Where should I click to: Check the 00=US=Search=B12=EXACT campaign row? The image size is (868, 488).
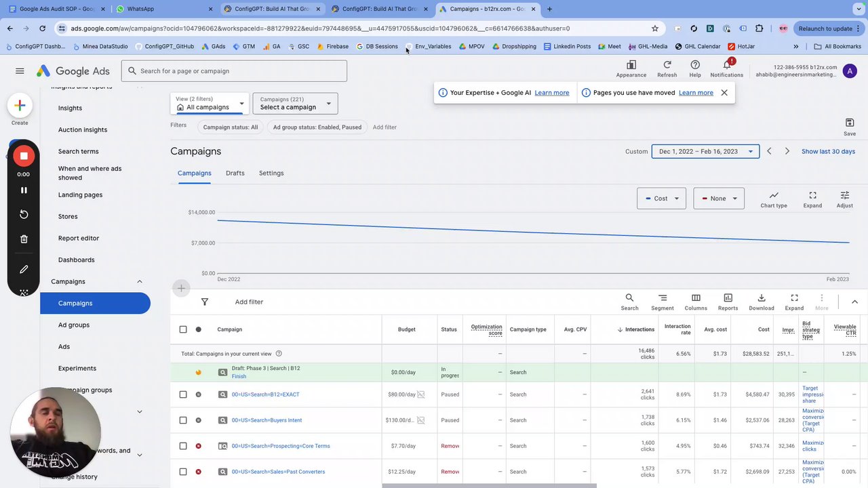coord(183,394)
